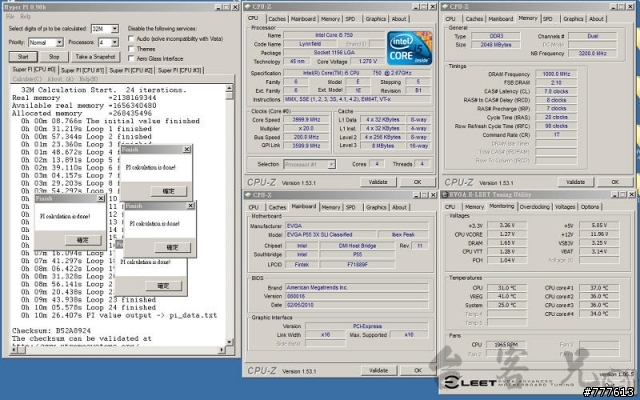Toggle the Themes checkbox

click(x=130, y=48)
